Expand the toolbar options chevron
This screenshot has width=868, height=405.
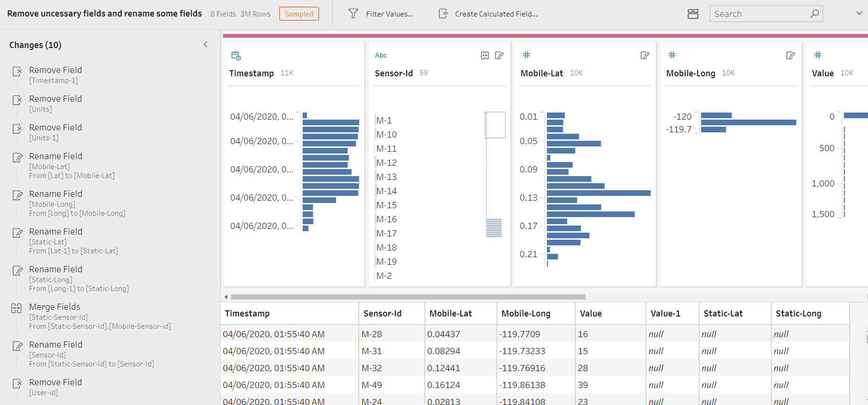(x=859, y=13)
